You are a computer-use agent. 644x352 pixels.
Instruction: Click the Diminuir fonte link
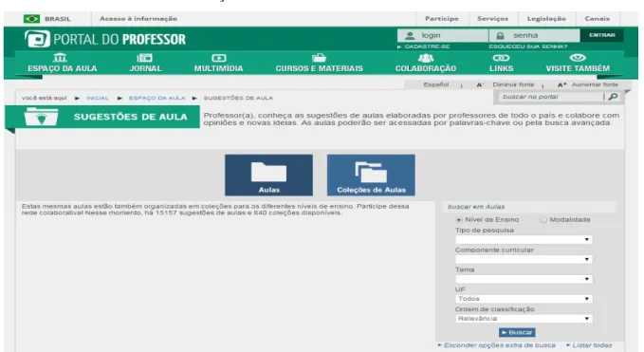click(x=513, y=84)
